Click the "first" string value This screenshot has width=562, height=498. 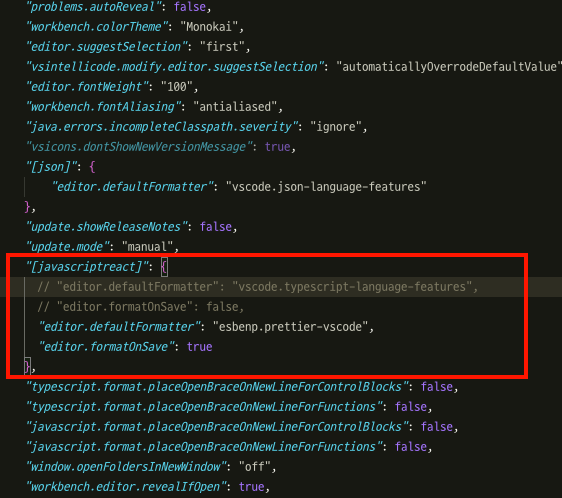tap(222, 47)
